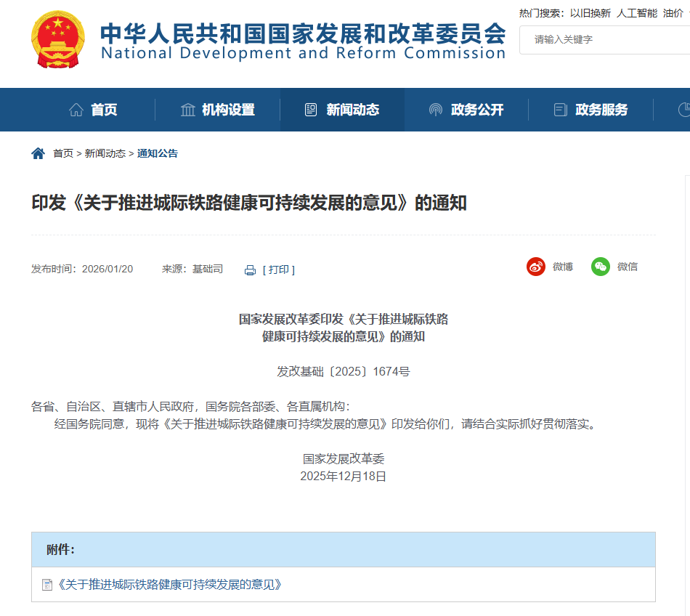Click the attachment file icon
The width and height of the screenshot is (690, 616).
coord(45,584)
